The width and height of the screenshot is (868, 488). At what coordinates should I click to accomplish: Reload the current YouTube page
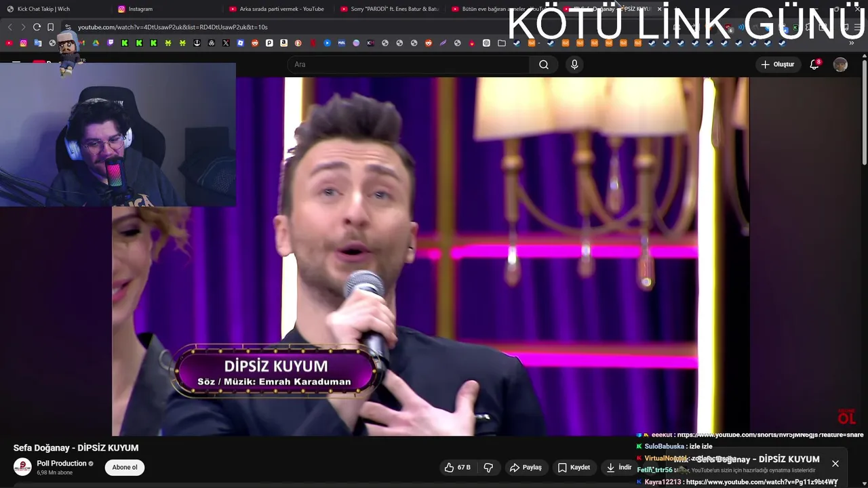(37, 27)
